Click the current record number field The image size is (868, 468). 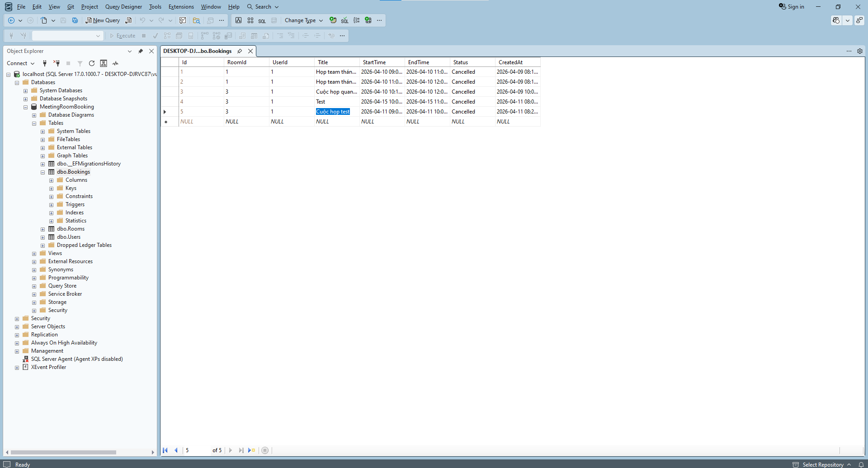tap(197, 450)
